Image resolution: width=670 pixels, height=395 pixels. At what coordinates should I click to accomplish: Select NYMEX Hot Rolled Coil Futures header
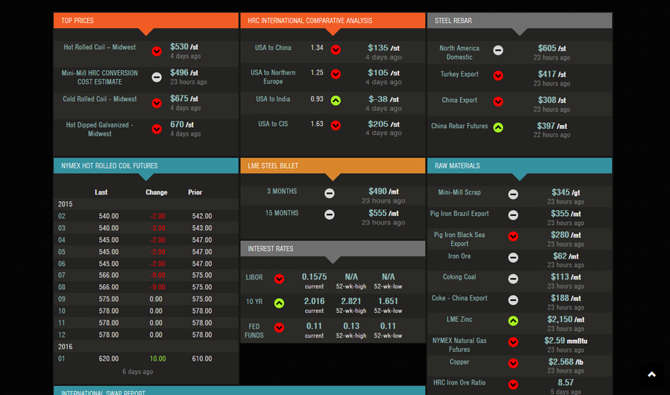[146, 165]
